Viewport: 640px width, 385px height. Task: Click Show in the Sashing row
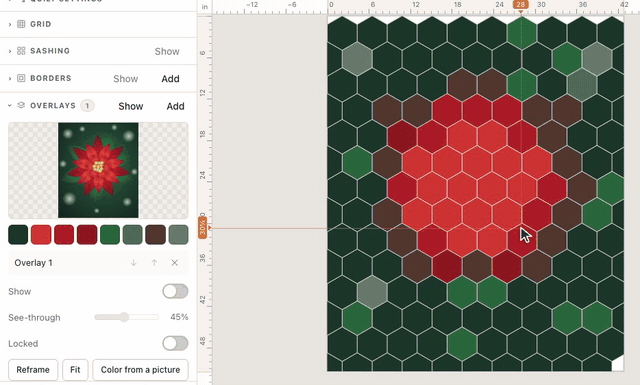(167, 51)
